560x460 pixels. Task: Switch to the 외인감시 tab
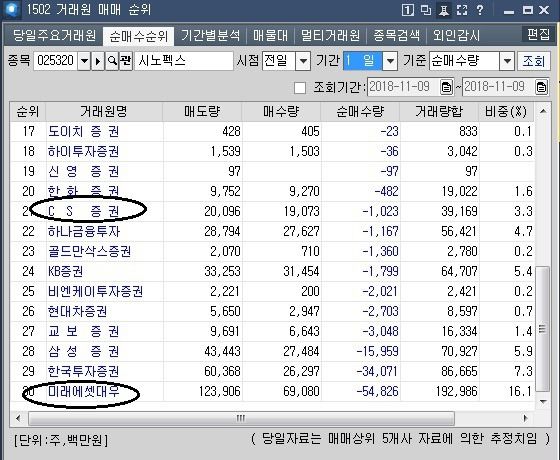[x=456, y=36]
